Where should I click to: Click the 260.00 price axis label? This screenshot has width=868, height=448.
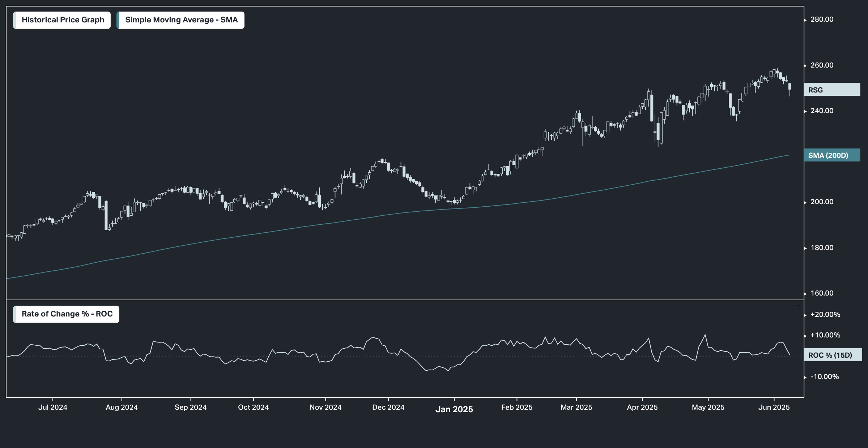click(x=822, y=65)
